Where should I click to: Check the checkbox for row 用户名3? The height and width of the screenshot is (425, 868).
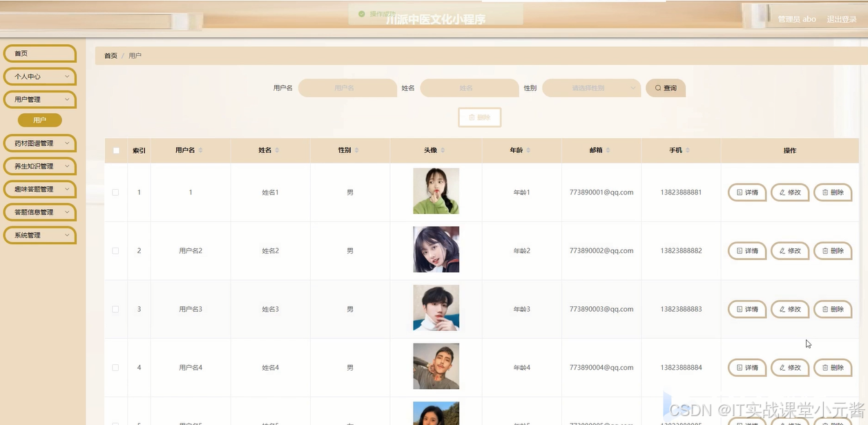click(x=115, y=309)
